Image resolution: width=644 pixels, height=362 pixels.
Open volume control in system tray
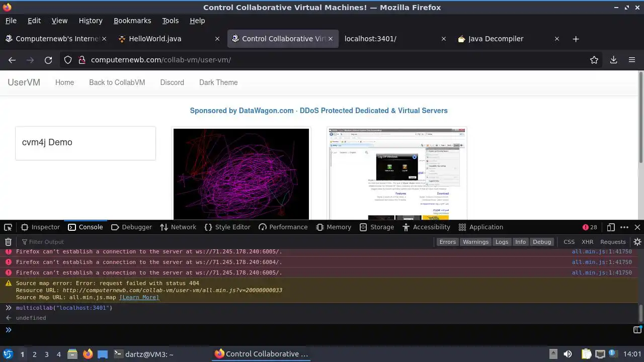point(568,354)
